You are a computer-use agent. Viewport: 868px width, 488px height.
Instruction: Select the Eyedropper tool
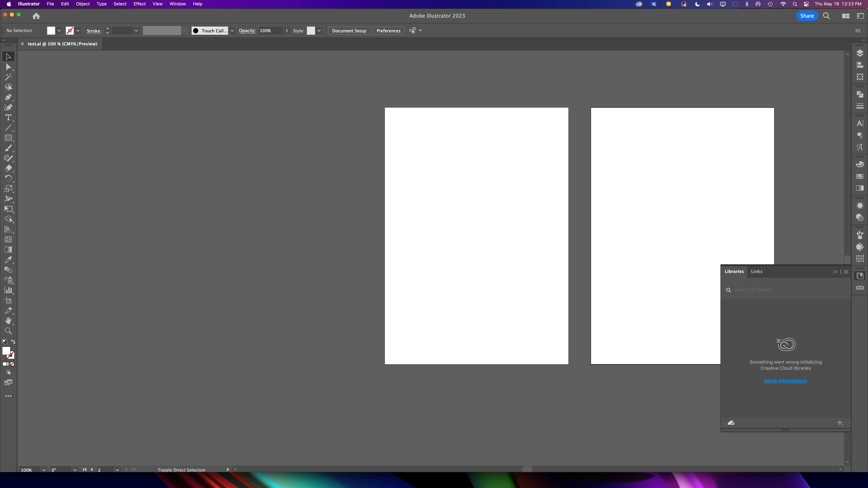tap(8, 260)
